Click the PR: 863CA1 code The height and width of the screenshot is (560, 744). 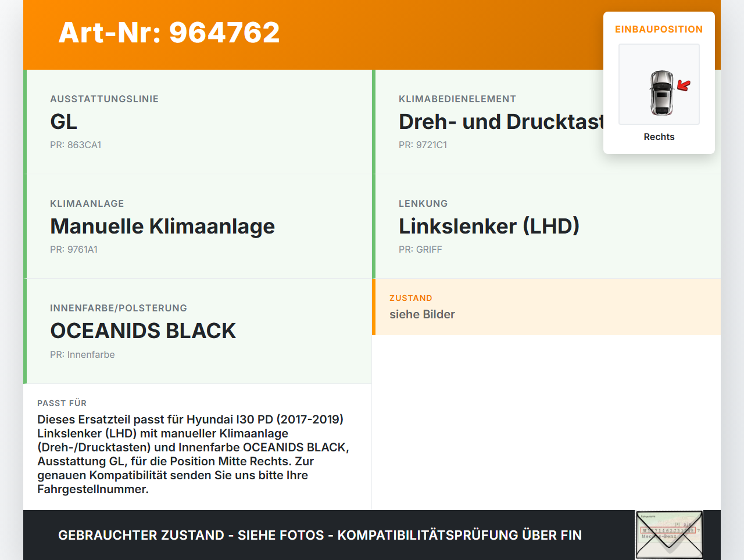click(76, 145)
